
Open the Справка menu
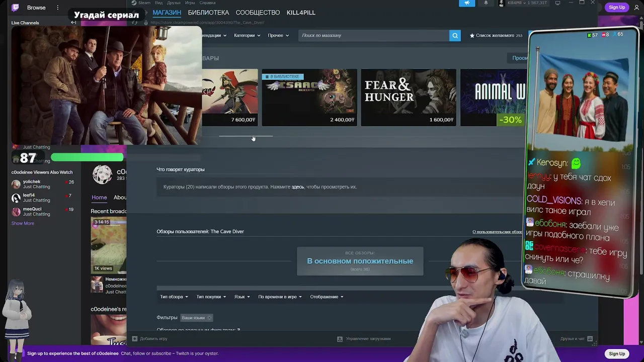(207, 3)
